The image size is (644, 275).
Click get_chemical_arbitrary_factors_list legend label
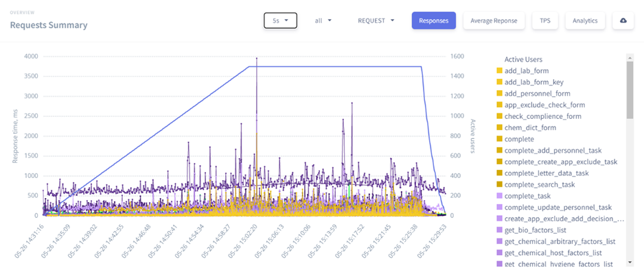(560, 242)
